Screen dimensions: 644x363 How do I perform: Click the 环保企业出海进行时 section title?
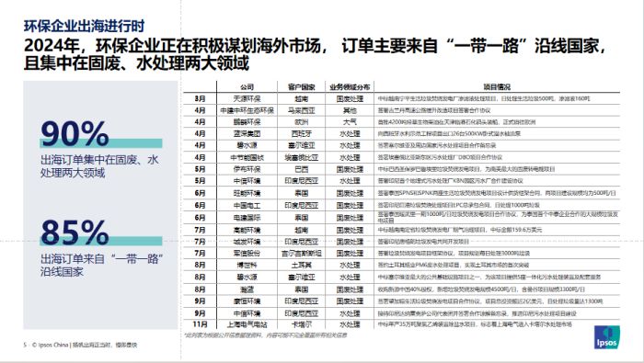85,26
